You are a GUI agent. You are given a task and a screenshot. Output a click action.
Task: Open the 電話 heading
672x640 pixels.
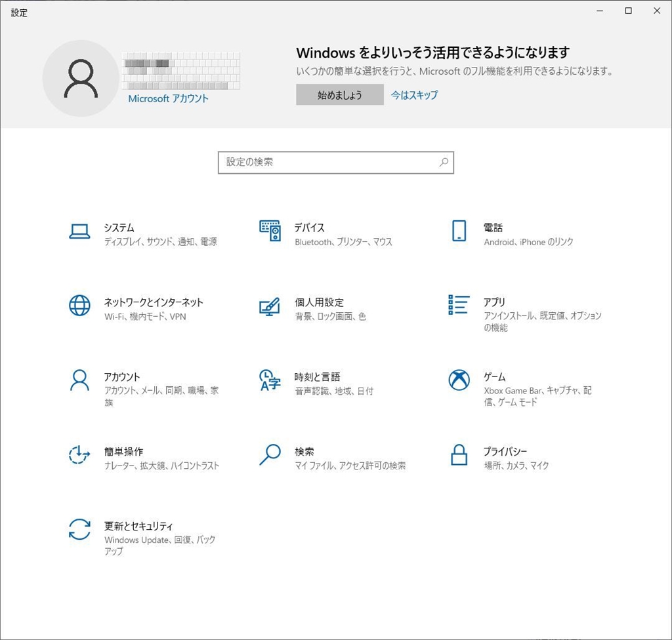(493, 228)
